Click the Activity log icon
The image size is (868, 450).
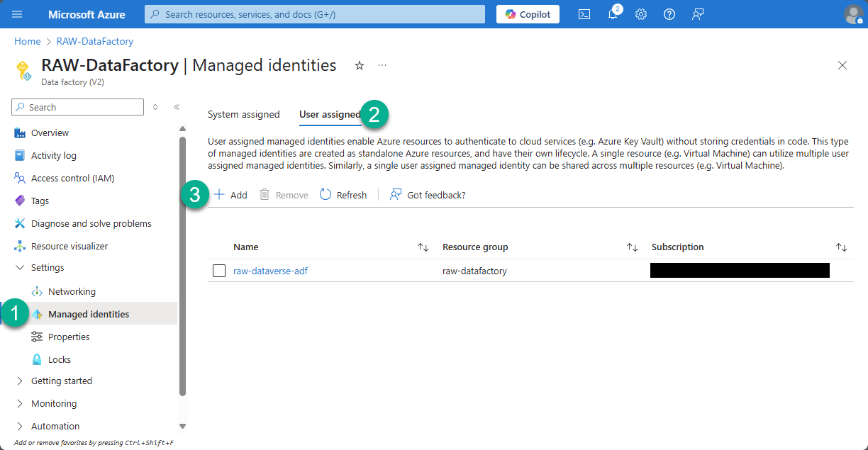20,155
